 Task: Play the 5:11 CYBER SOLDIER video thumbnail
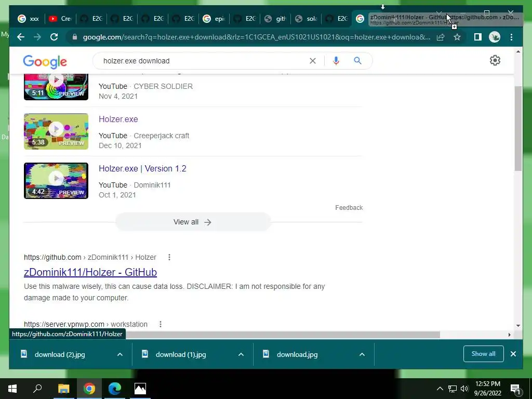56,87
